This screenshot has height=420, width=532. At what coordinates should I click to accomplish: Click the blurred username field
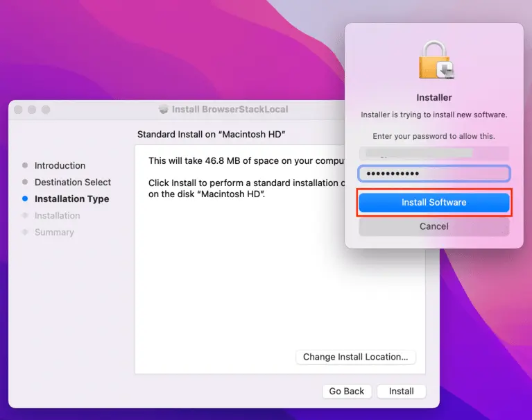point(434,153)
